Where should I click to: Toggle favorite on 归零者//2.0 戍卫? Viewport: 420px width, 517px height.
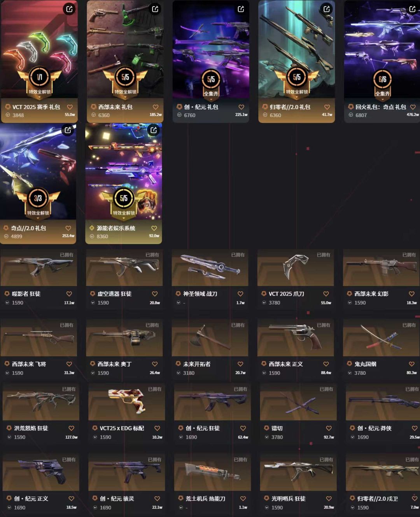(414, 498)
